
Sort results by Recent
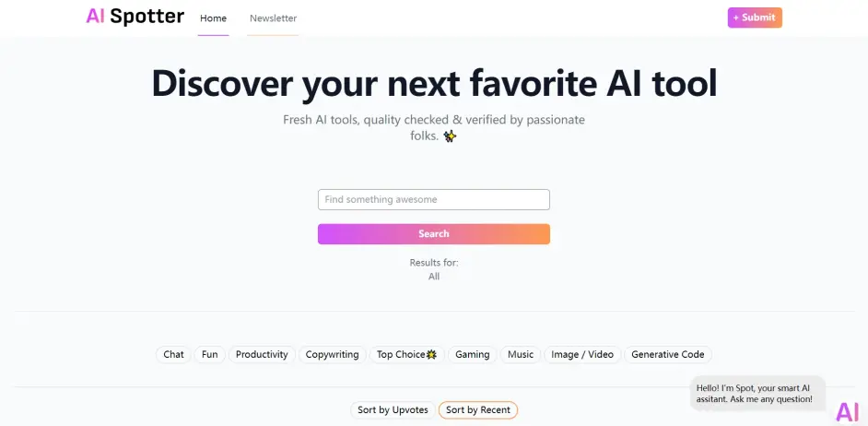click(x=477, y=410)
